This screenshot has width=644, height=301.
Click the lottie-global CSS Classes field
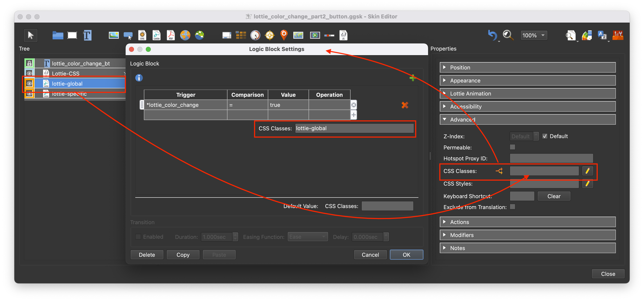click(354, 128)
